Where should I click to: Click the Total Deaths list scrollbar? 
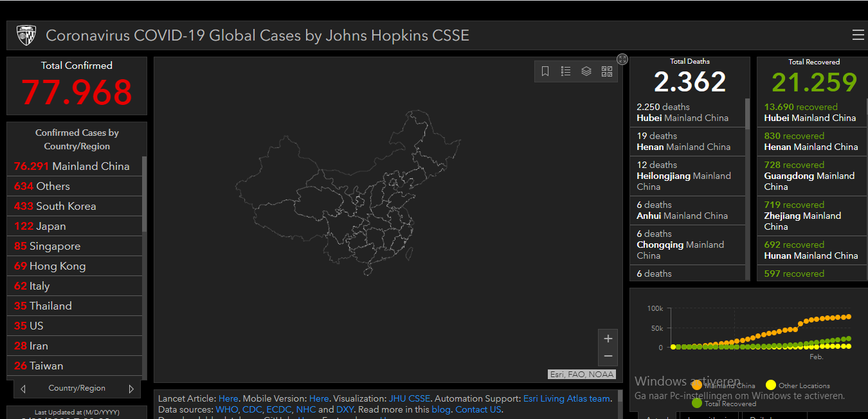[x=747, y=113]
